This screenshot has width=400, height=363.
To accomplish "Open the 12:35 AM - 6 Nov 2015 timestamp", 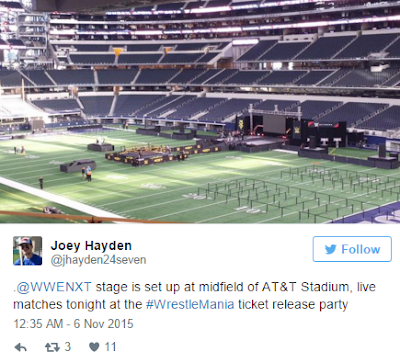I will point(73,324).
